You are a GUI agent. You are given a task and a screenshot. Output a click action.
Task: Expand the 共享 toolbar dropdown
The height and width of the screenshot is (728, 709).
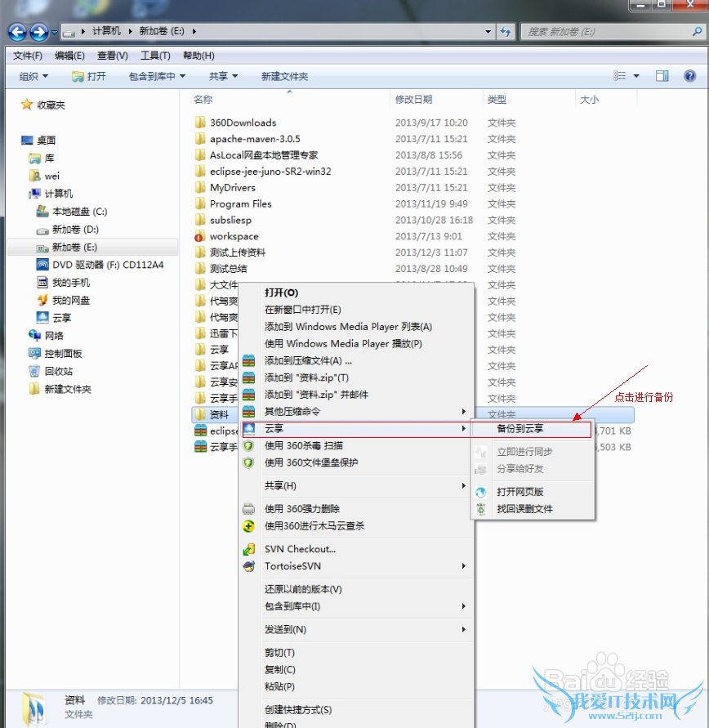pyautogui.click(x=223, y=76)
